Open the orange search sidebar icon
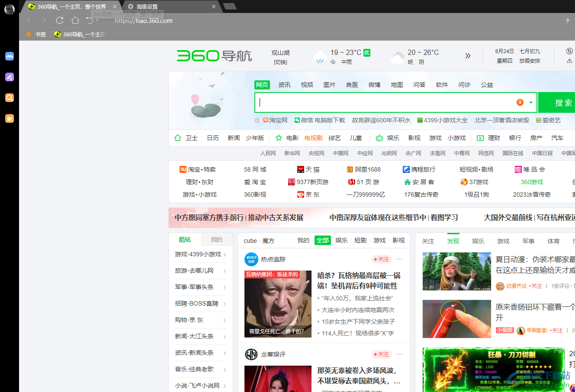Image resolution: width=575 pixels, height=392 pixels. tap(10, 98)
